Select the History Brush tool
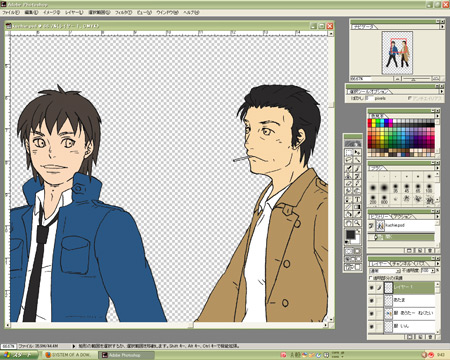The width and height of the screenshot is (450, 360). point(357,175)
